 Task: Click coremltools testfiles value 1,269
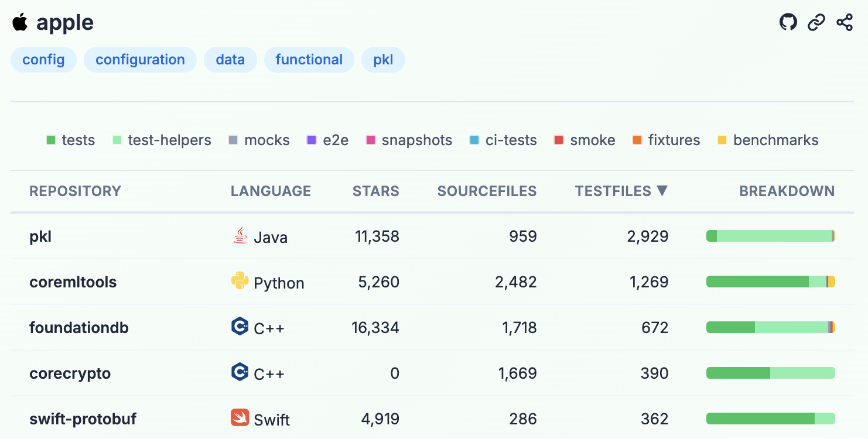coord(649,282)
